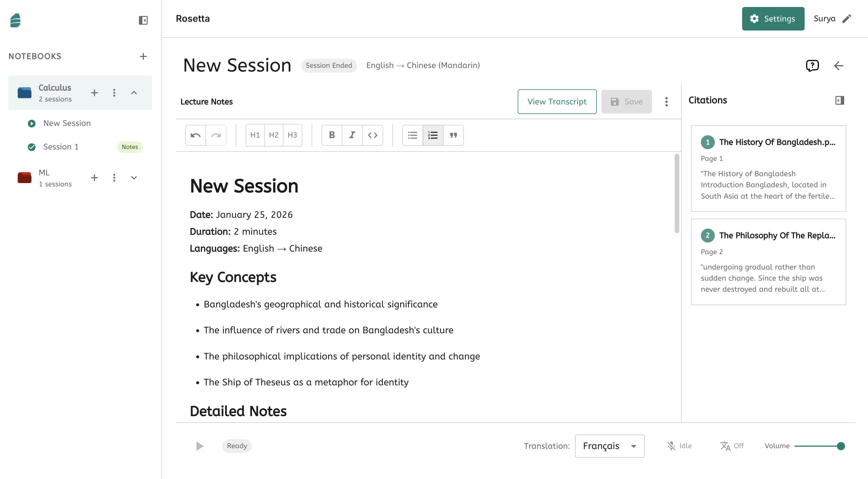The image size is (868, 479).
Task: Go back using the arrow icon
Action: tap(838, 65)
